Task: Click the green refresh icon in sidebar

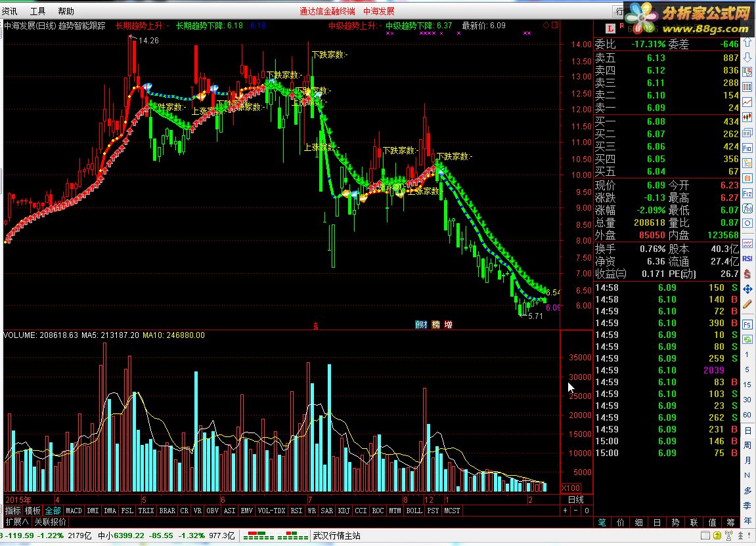Action: pos(747,339)
